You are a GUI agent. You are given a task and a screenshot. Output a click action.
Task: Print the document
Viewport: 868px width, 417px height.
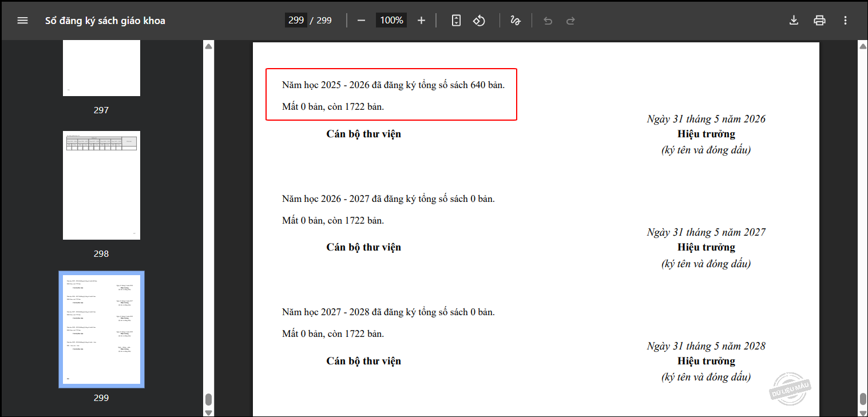[x=819, y=21]
